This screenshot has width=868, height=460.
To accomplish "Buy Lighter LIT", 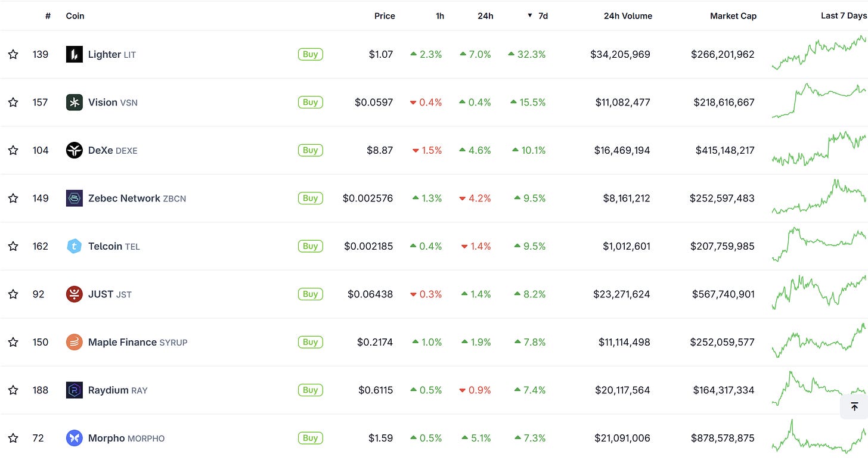I will tap(311, 54).
